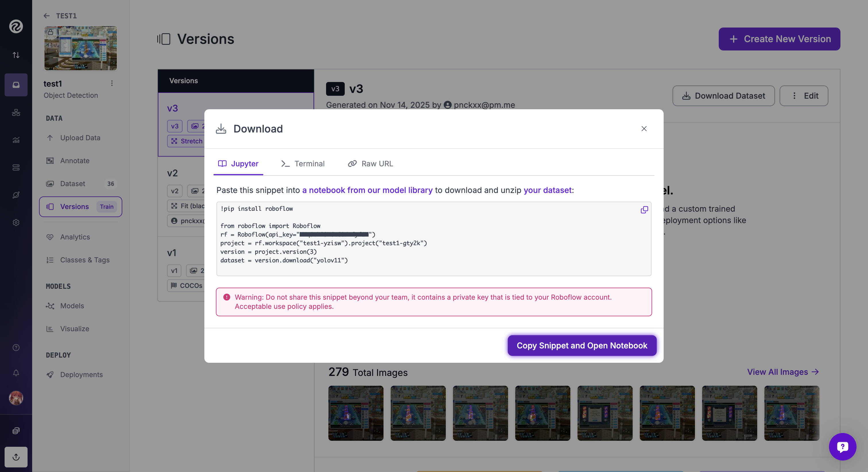Open the help question-mark icon in the sidebar

16,348
